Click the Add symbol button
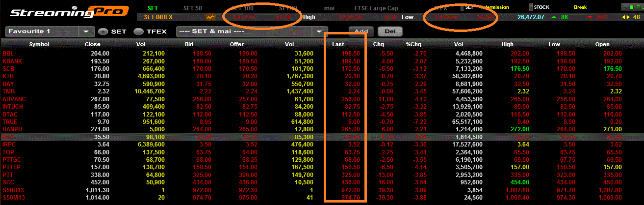Image resolution: width=644 pixels, height=205 pixels. tap(361, 31)
